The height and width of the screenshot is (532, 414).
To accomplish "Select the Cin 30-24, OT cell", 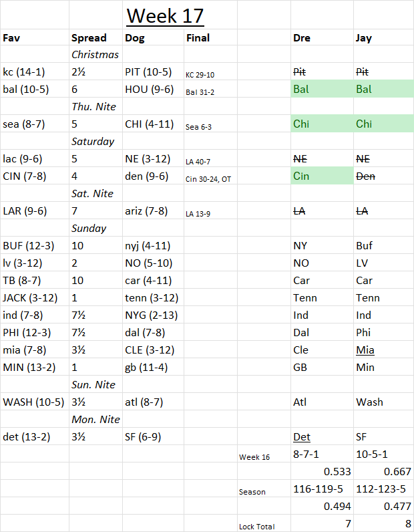I will (210, 176).
